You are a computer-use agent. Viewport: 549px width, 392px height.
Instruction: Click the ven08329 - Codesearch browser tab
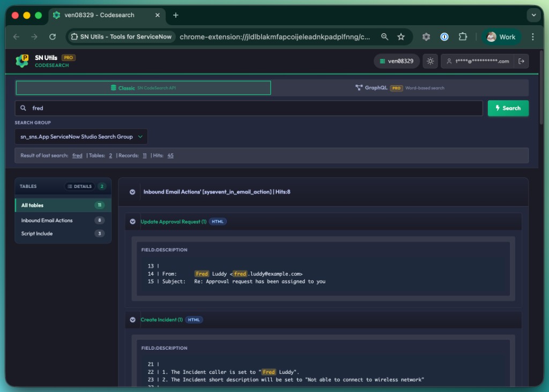(x=107, y=15)
